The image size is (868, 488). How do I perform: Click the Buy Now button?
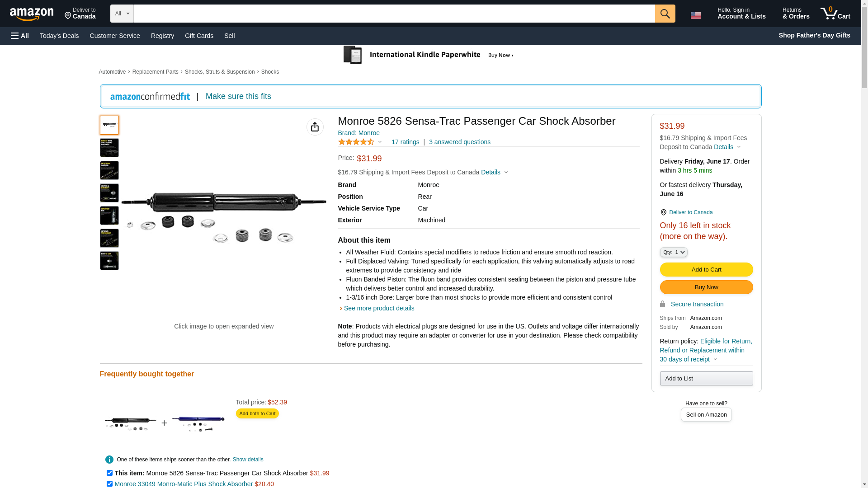(x=706, y=287)
